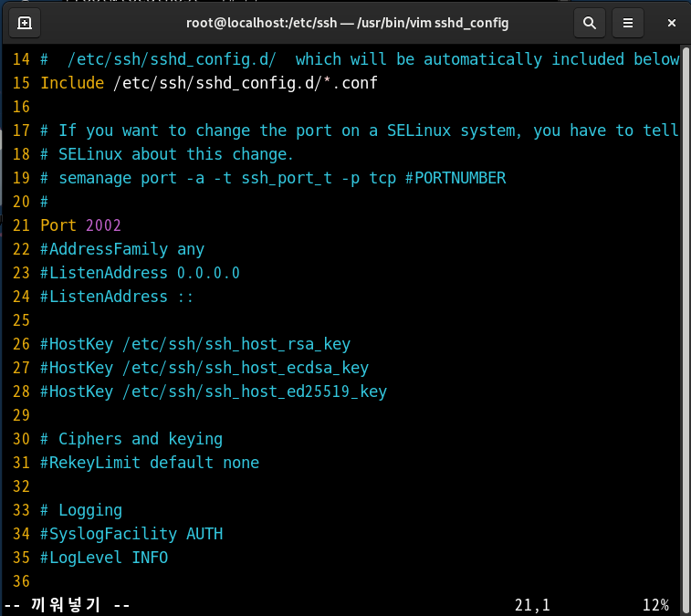The height and width of the screenshot is (616, 691).
Task: Click '/etc/ssh/sshd_config.d/*.conf' path
Action: tap(246, 83)
